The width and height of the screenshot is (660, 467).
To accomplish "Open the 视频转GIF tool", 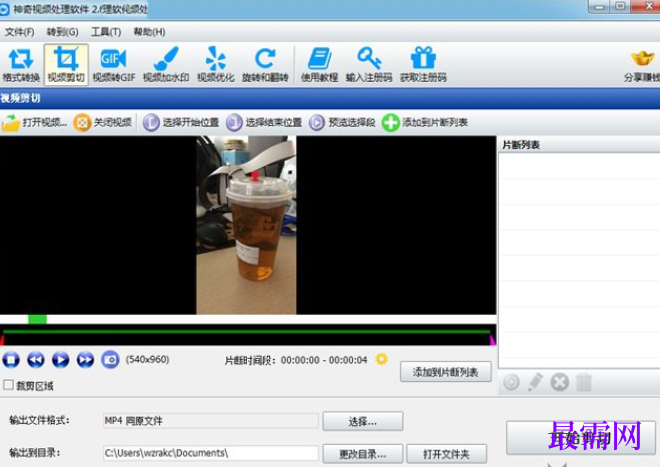I will (x=114, y=65).
